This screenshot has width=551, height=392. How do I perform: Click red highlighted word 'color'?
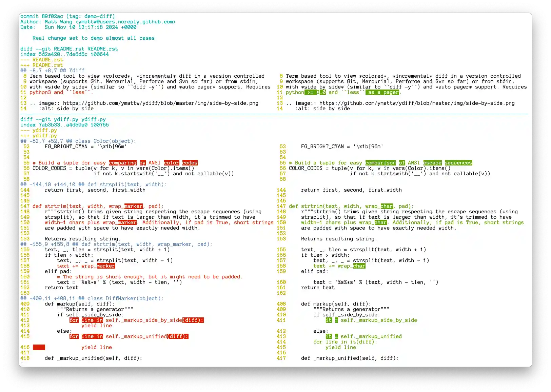coord(172,163)
